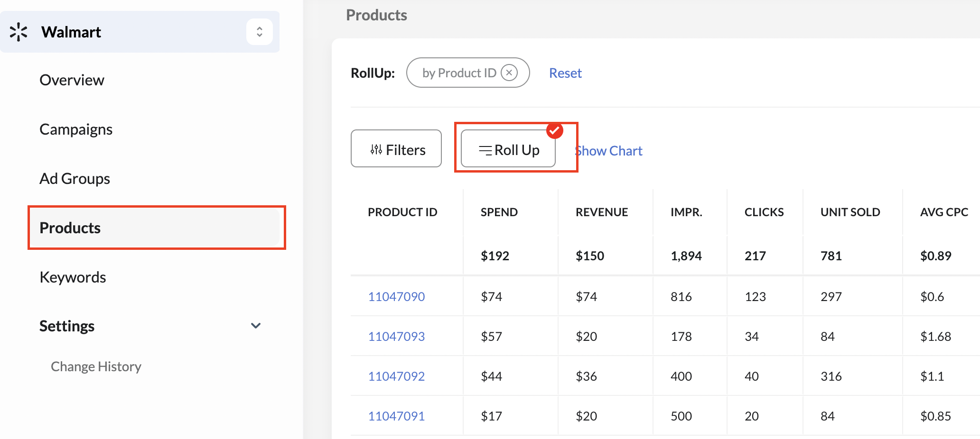Image resolution: width=980 pixels, height=439 pixels.
Task: Click units sold value 297
Action: pos(831,297)
